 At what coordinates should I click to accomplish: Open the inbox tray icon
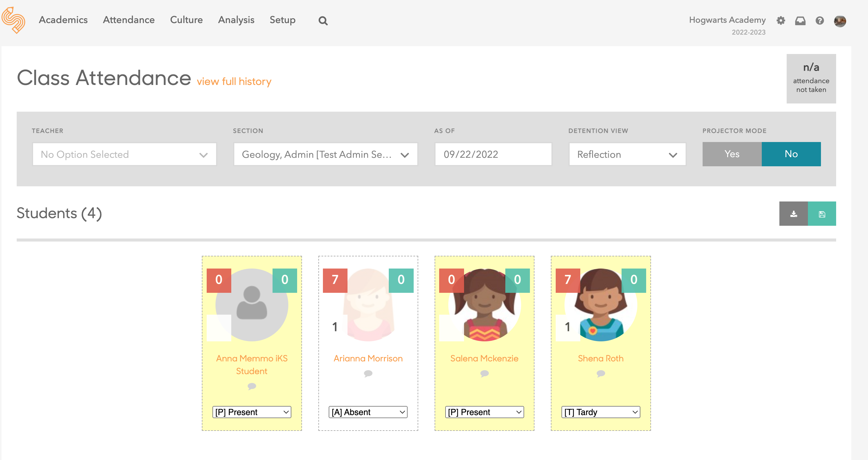pos(800,21)
